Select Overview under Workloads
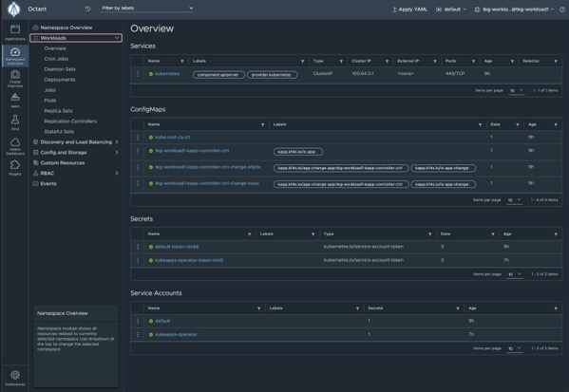 tap(55, 48)
